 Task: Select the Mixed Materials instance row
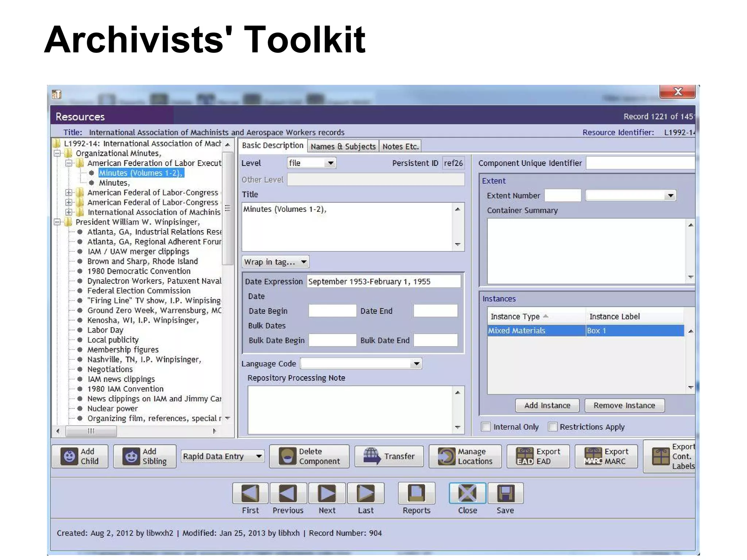[585, 330]
